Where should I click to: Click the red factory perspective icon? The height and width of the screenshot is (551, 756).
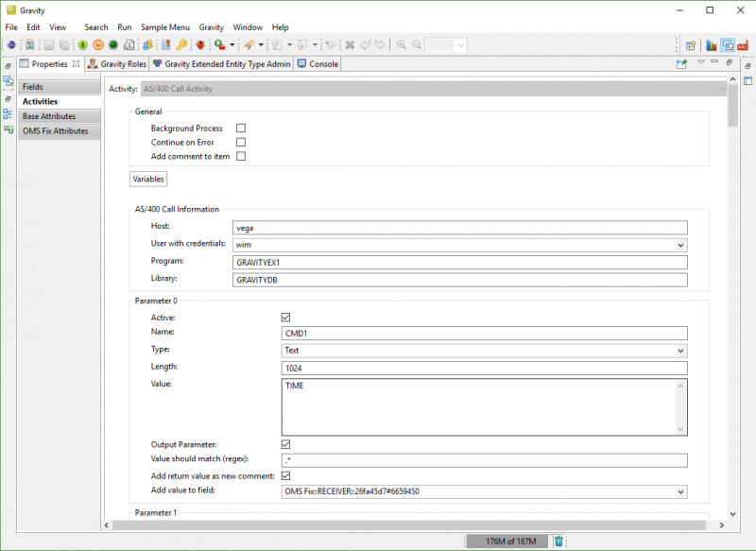[744, 44]
